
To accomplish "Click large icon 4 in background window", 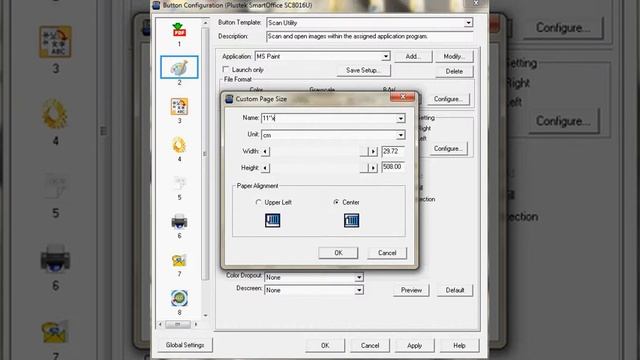I will pyautogui.click(x=55, y=114).
